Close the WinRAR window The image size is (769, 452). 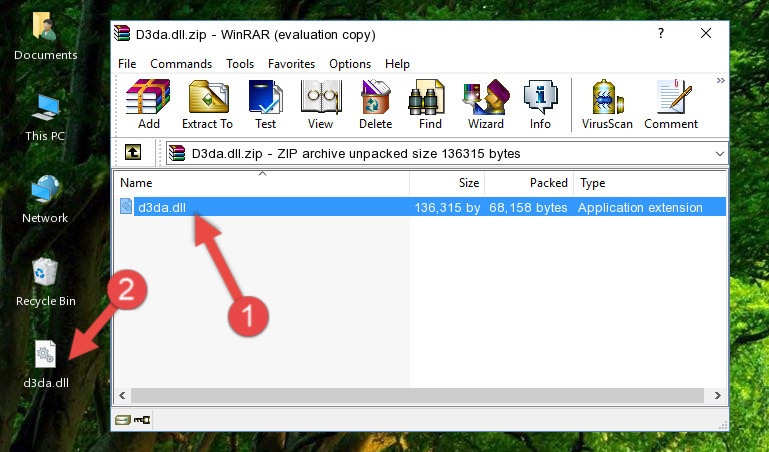point(706,33)
